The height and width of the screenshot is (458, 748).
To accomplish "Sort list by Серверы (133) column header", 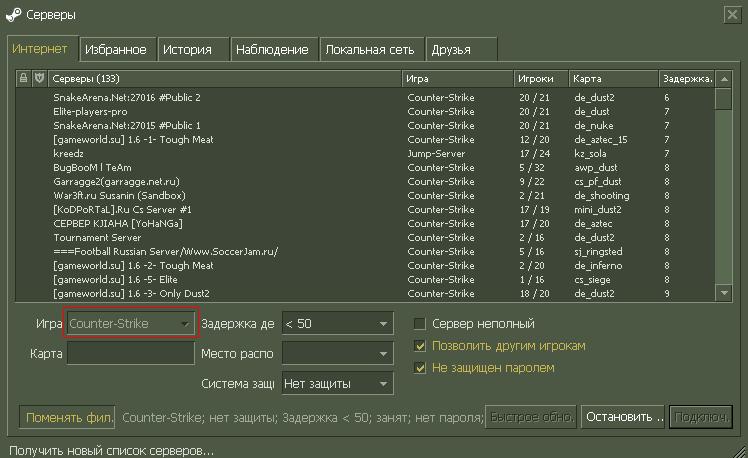I will [x=225, y=79].
